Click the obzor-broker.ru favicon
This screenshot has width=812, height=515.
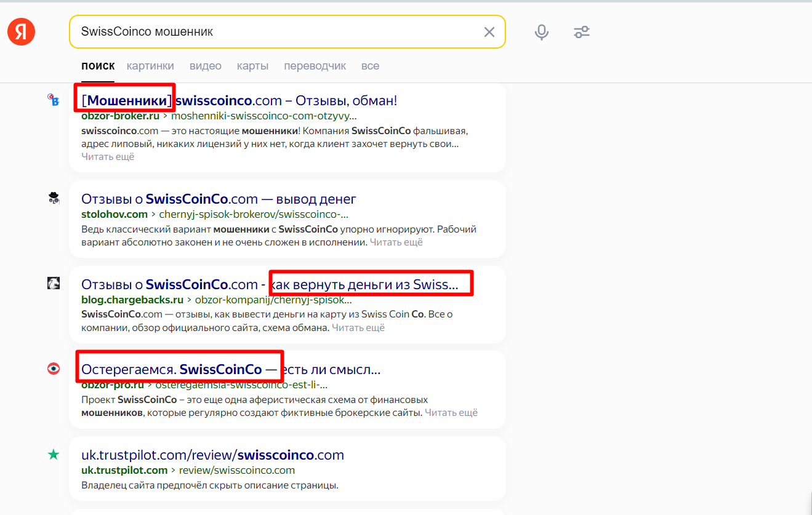pos(54,100)
